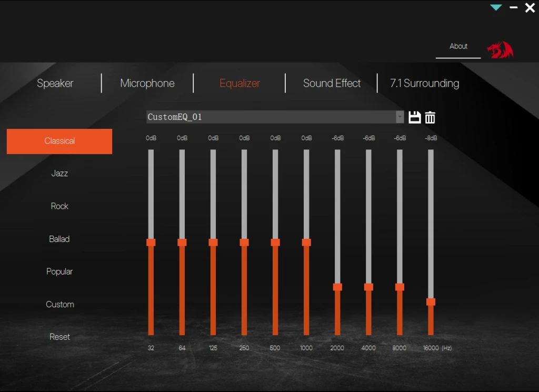Click the 32 Hz band slider handle
Image resolution: width=539 pixels, height=392 pixels.
coord(151,243)
